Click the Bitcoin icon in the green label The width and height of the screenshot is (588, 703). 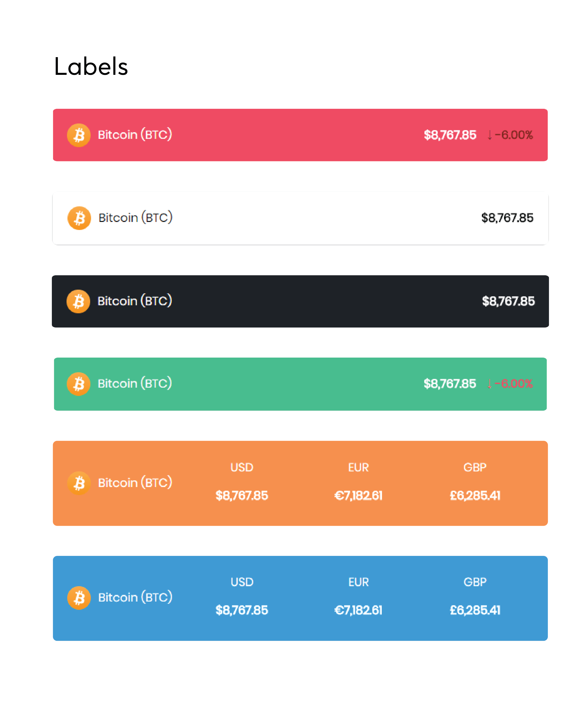tap(78, 384)
